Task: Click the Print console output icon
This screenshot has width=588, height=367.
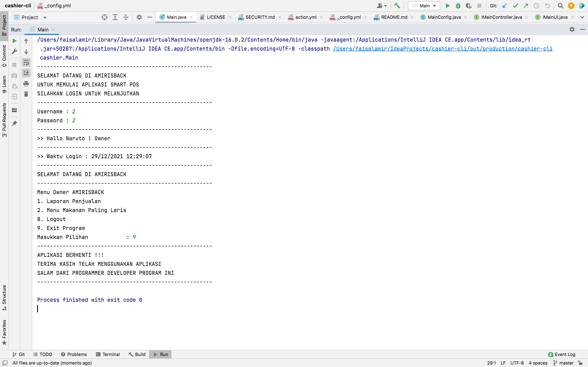Action: click(x=26, y=84)
